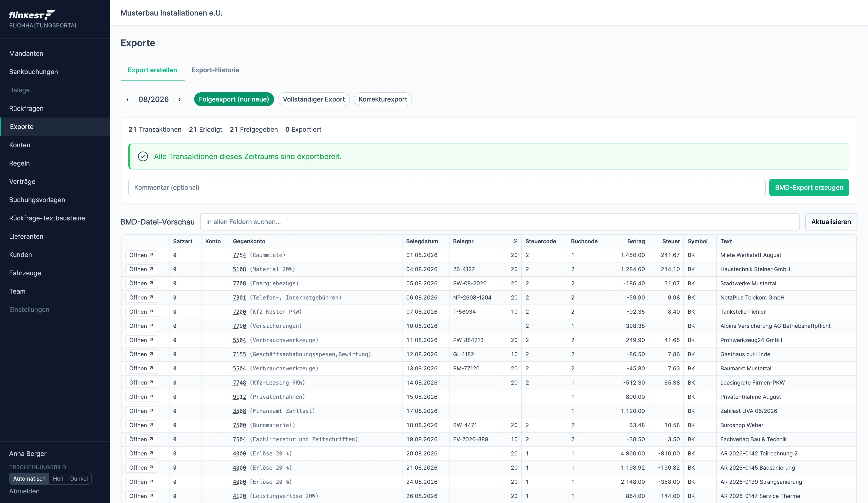Click account link 3508 (Finanzamt Zahllast)
868x503 pixels.
pyautogui.click(x=239, y=411)
